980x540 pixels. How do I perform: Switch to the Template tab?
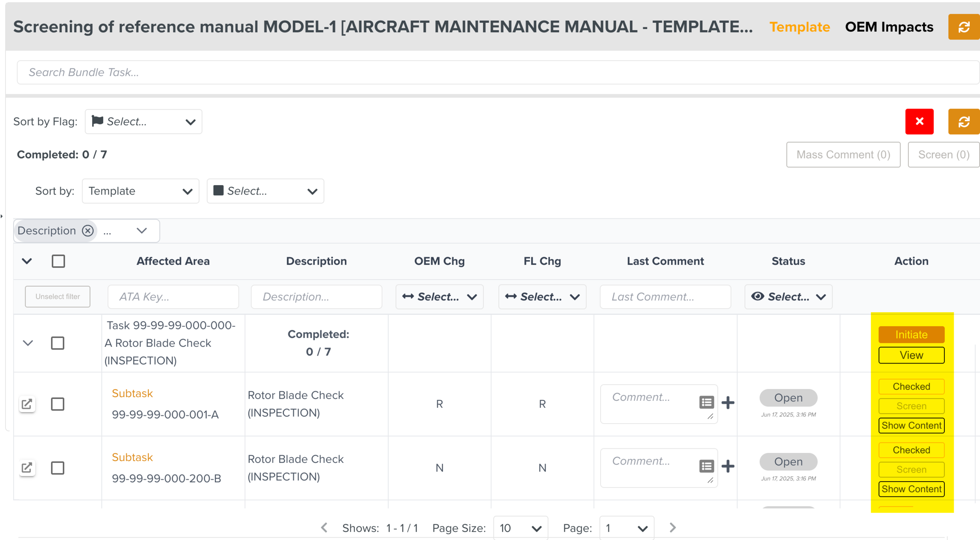click(x=799, y=27)
